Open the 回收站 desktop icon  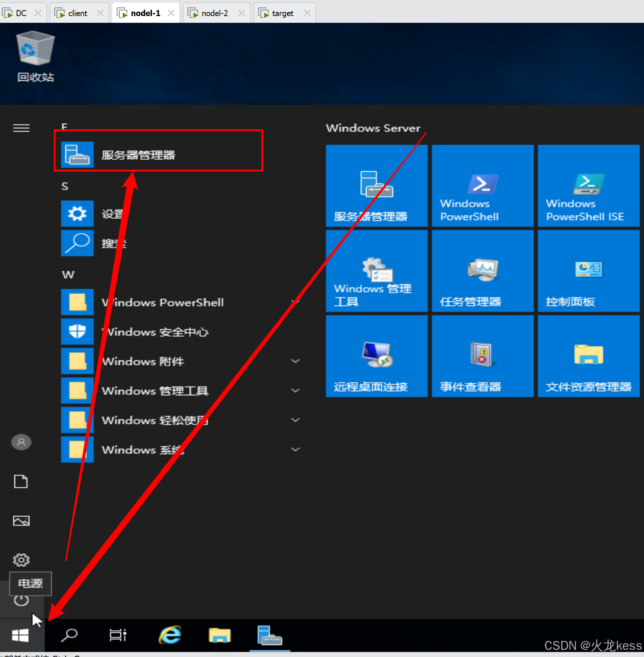click(x=36, y=57)
